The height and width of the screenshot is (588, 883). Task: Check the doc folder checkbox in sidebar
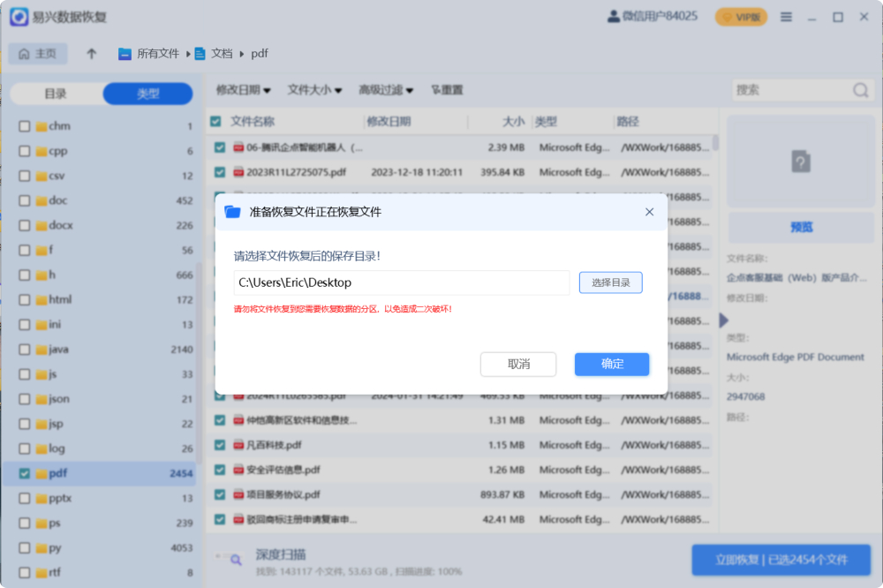click(24, 200)
